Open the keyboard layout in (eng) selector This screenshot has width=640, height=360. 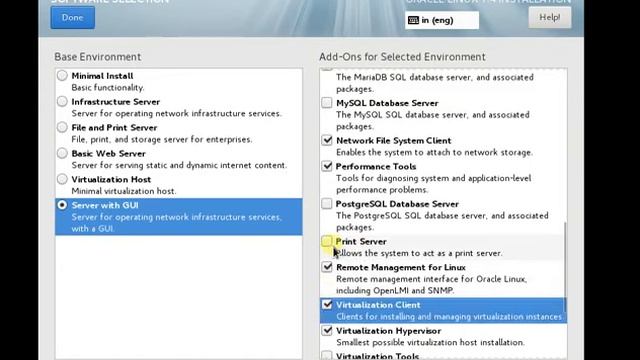coord(442,20)
